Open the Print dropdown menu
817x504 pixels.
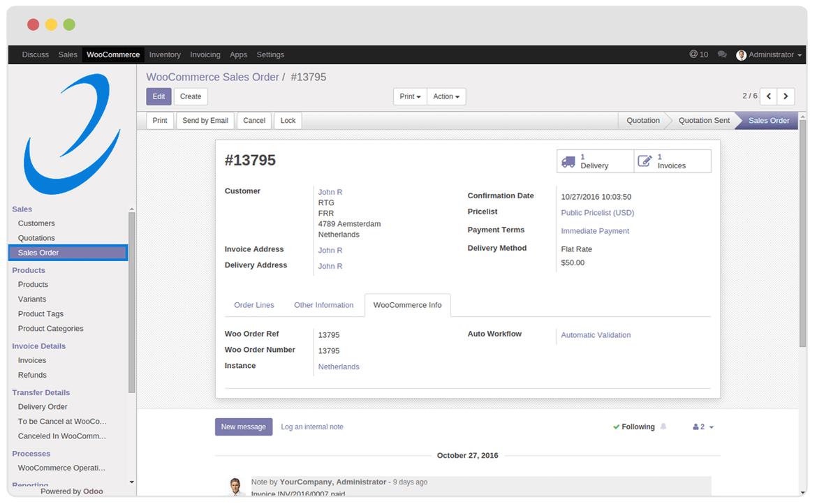[x=410, y=96]
